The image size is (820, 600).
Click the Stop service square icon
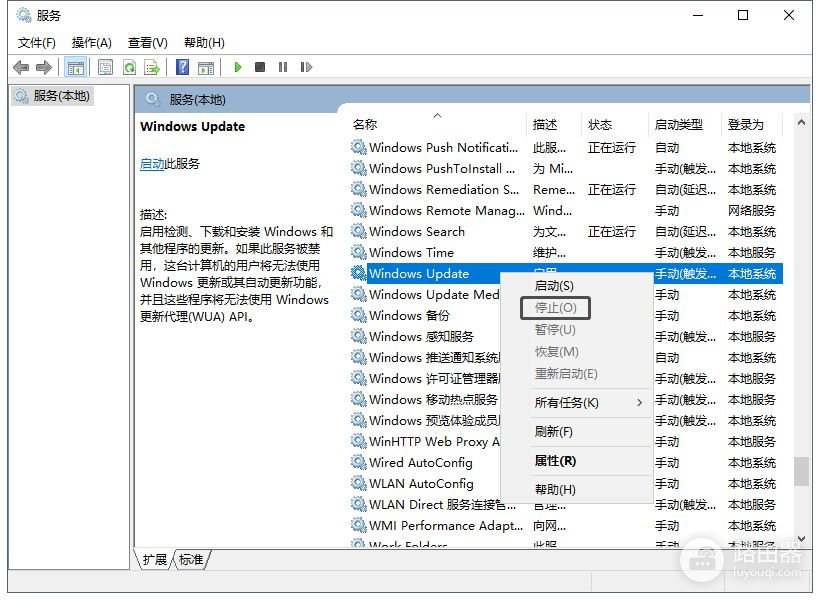pyautogui.click(x=260, y=67)
